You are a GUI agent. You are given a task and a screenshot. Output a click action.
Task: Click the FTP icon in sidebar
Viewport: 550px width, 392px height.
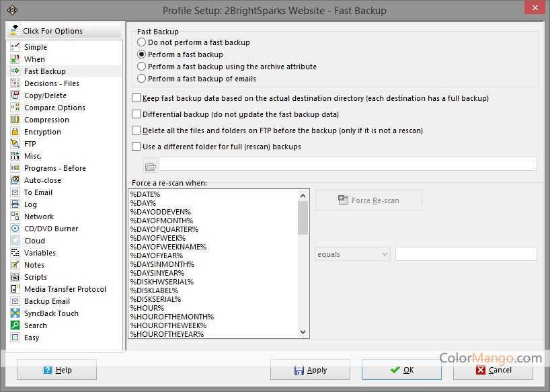pos(15,144)
